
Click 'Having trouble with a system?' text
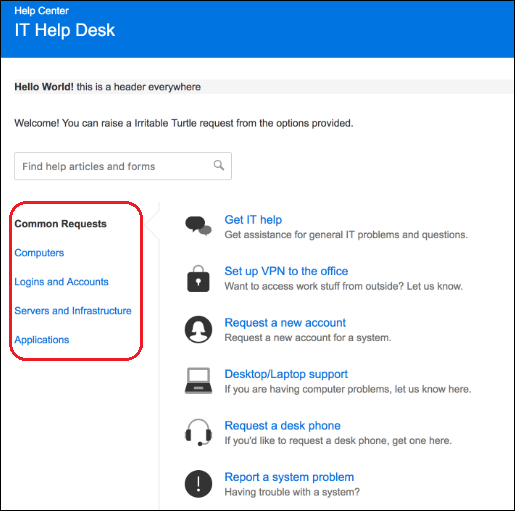point(292,492)
